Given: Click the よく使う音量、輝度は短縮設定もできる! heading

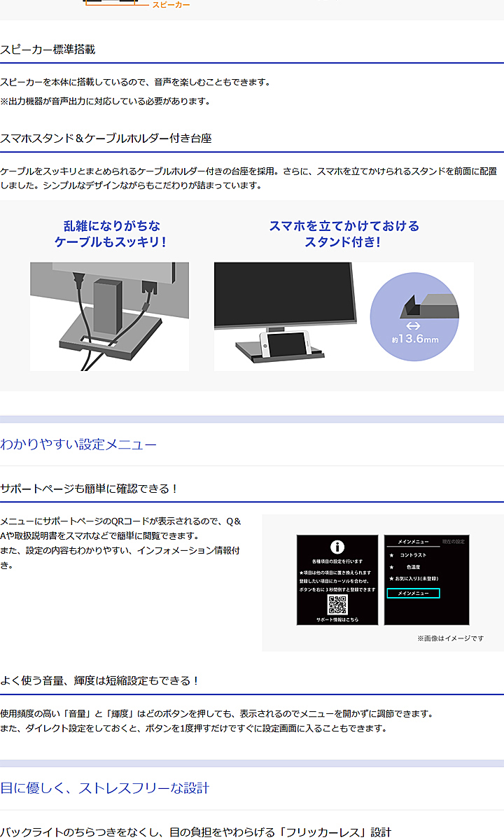Looking at the screenshot, I should [99, 680].
